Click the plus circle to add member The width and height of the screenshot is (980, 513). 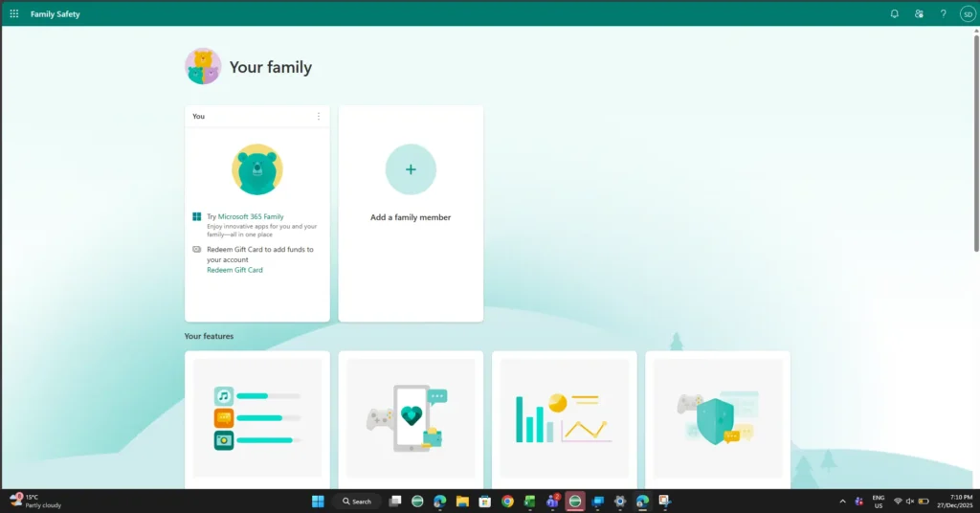pyautogui.click(x=411, y=169)
